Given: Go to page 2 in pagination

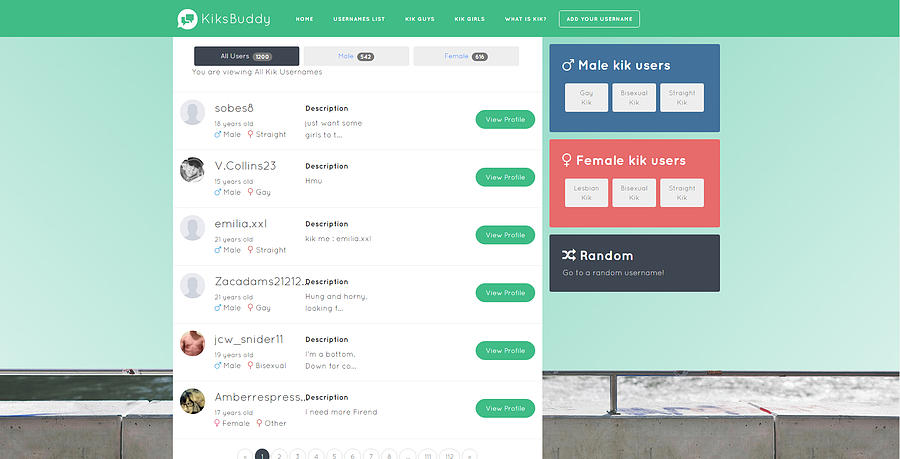Looking at the screenshot, I should [x=280, y=455].
